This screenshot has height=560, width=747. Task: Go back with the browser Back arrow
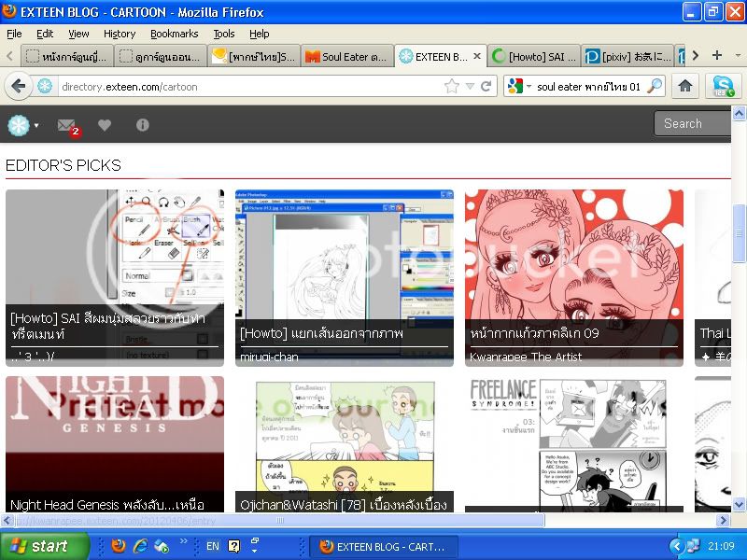[x=19, y=87]
